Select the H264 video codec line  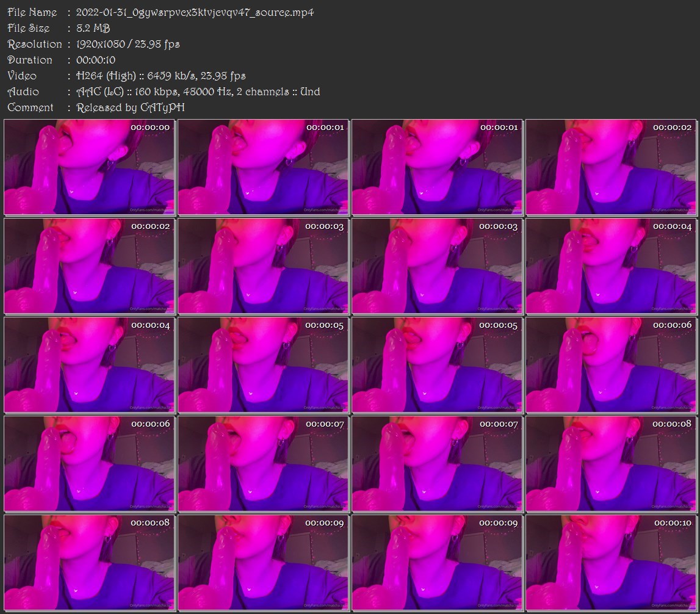161,76
